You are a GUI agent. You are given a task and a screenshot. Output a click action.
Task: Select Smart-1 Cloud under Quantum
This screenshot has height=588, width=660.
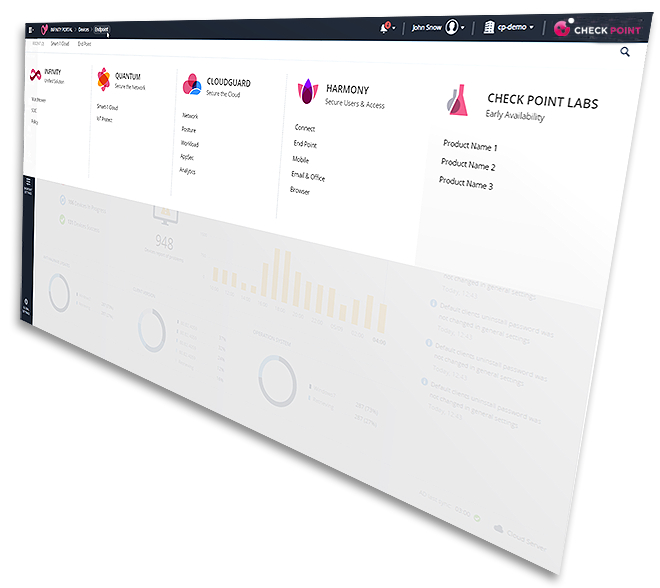[107, 107]
